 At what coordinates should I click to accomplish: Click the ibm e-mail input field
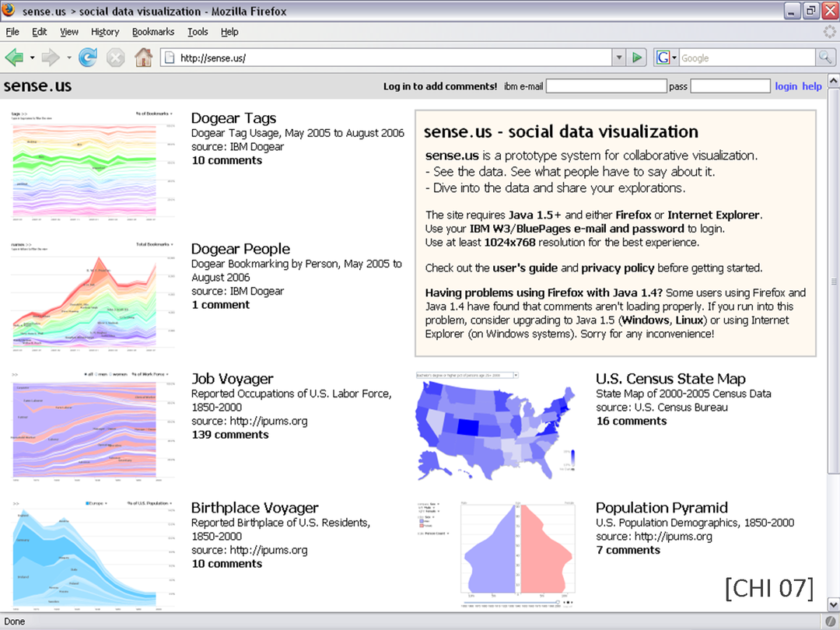click(x=606, y=86)
